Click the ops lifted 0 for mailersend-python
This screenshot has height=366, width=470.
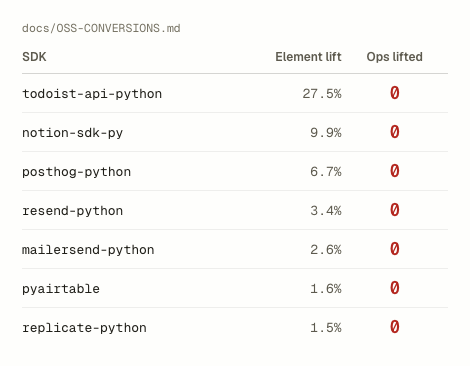pyautogui.click(x=395, y=249)
